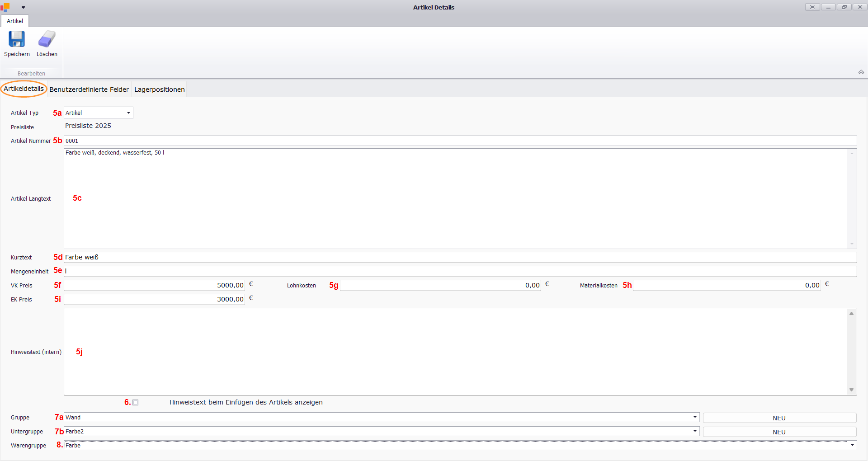Open the quick access dropdown arrow in title bar
This screenshot has width=868, height=461.
click(x=23, y=8)
